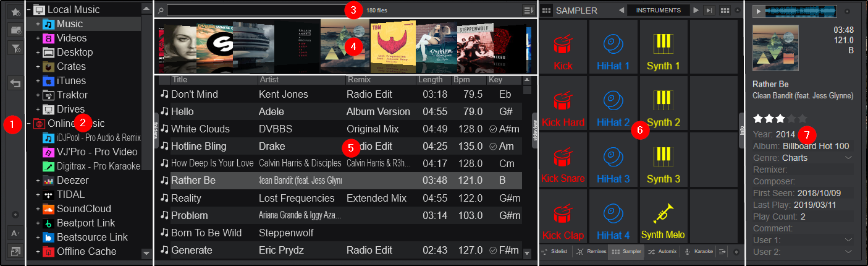Click the round dot button in the sampler header
This screenshot has height=266, width=868.
pyautogui.click(x=738, y=11)
